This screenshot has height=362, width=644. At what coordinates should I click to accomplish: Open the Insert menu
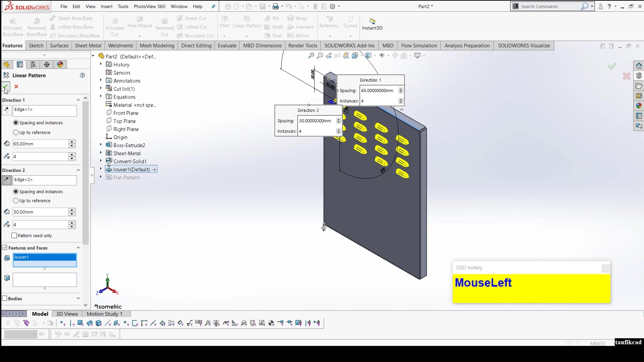[x=107, y=6]
